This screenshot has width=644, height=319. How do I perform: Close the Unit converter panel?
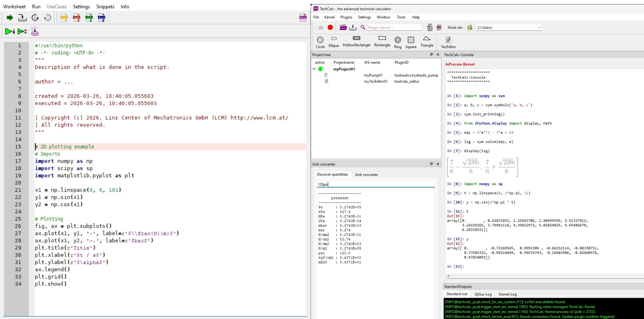point(438,164)
